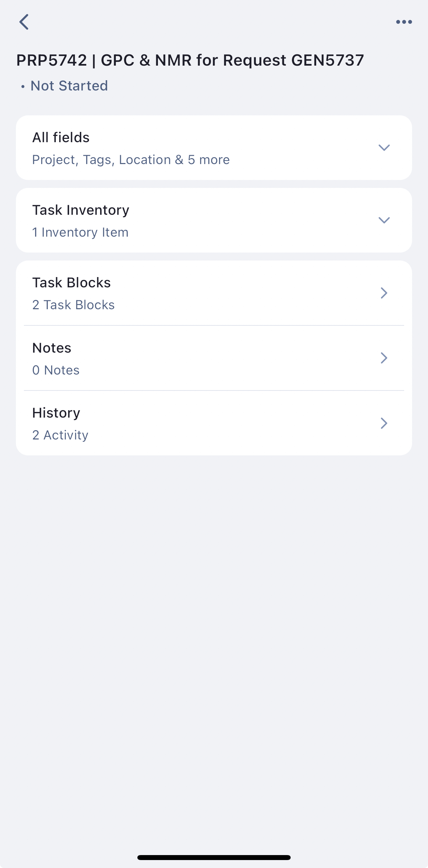Click the Task Blocks right arrow

coord(384,293)
